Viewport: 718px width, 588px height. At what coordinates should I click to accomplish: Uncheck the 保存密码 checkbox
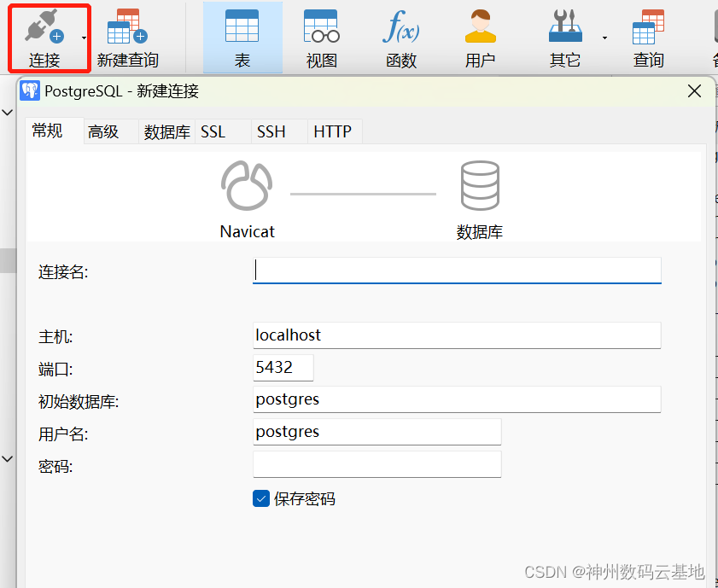point(261,498)
